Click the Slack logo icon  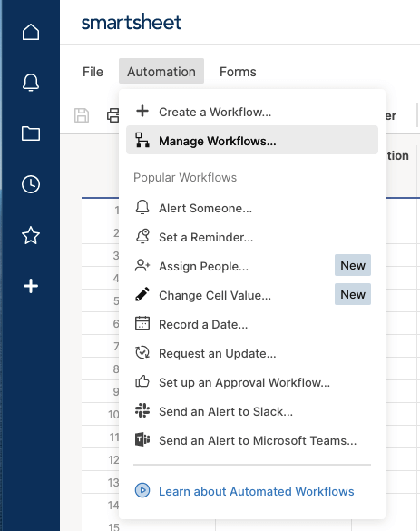tap(142, 410)
